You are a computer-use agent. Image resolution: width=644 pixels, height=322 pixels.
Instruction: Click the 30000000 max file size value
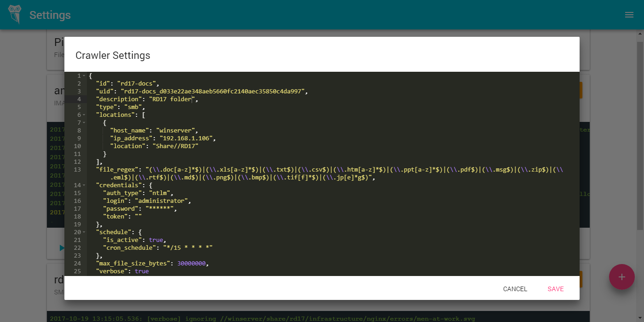pos(191,264)
